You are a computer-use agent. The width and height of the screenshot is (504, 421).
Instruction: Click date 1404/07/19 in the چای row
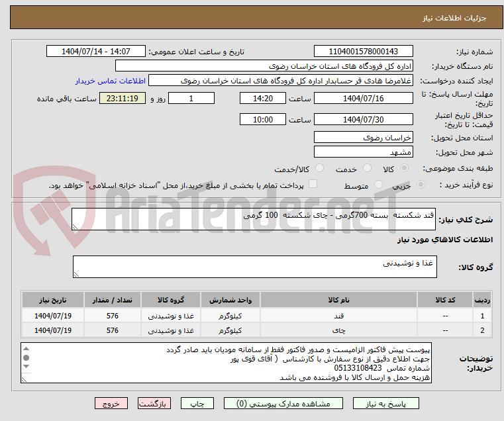pyautogui.click(x=53, y=330)
